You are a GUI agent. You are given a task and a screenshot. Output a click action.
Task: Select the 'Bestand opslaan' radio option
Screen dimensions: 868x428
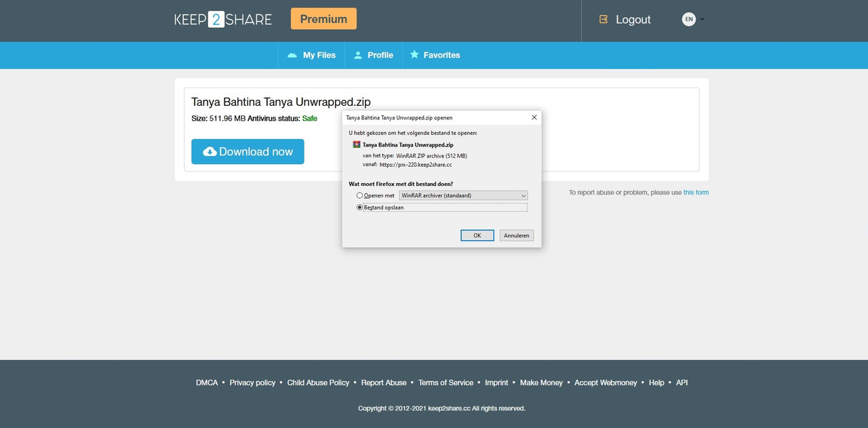360,208
